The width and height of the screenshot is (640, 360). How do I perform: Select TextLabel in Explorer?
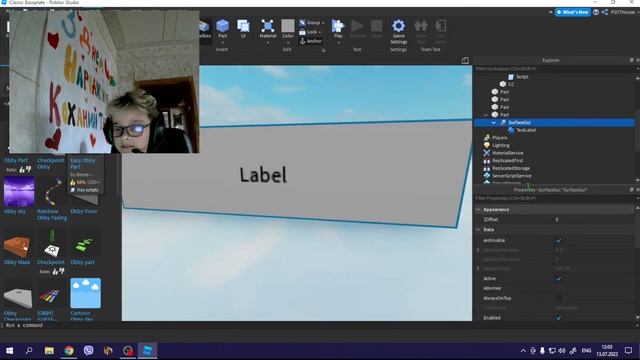click(x=522, y=130)
